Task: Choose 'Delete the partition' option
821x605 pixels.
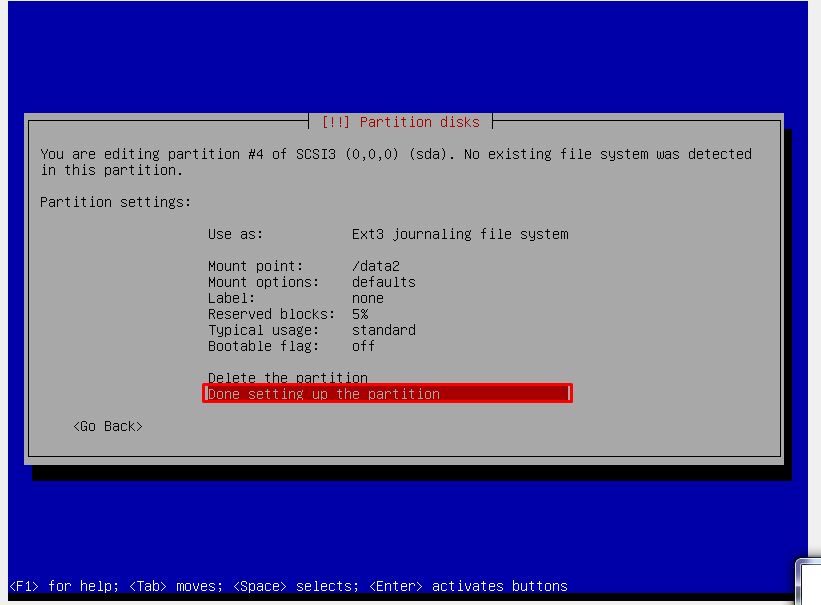Action: pyautogui.click(x=287, y=378)
